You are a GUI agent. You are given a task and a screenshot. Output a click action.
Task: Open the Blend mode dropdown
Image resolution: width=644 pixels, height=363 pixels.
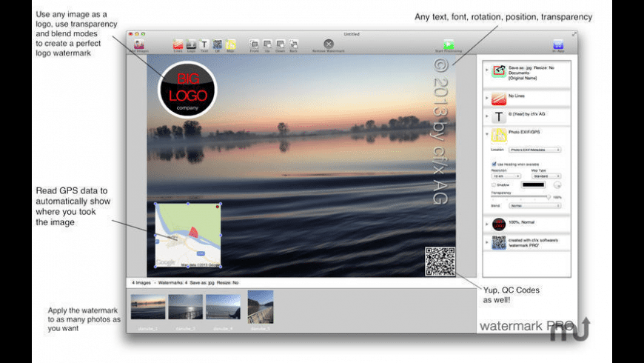tap(535, 205)
